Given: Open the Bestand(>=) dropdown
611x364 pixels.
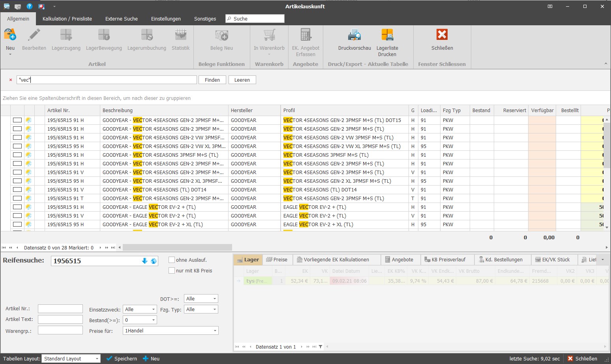Looking at the screenshot, I should 154,320.
